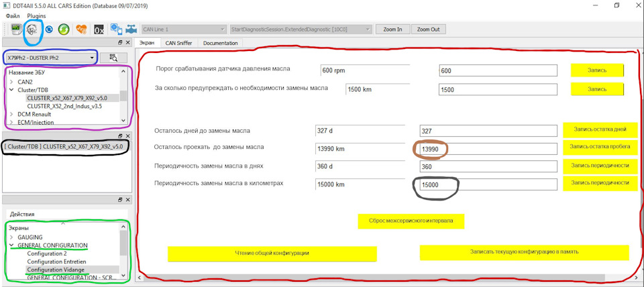Open the CAN Line 1 dropdown
The height and width of the screenshot is (287, 644).
coord(184,30)
